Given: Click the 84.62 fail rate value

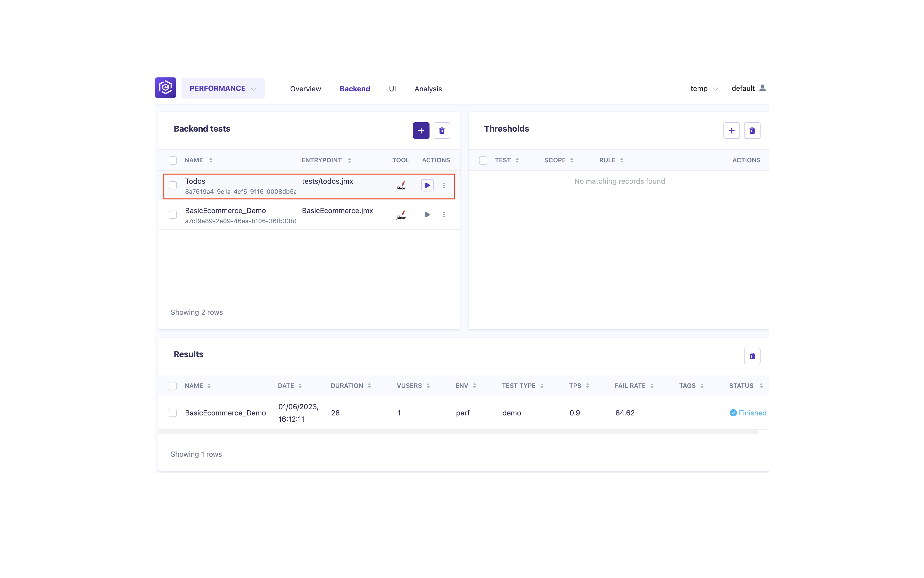Looking at the screenshot, I should (625, 413).
